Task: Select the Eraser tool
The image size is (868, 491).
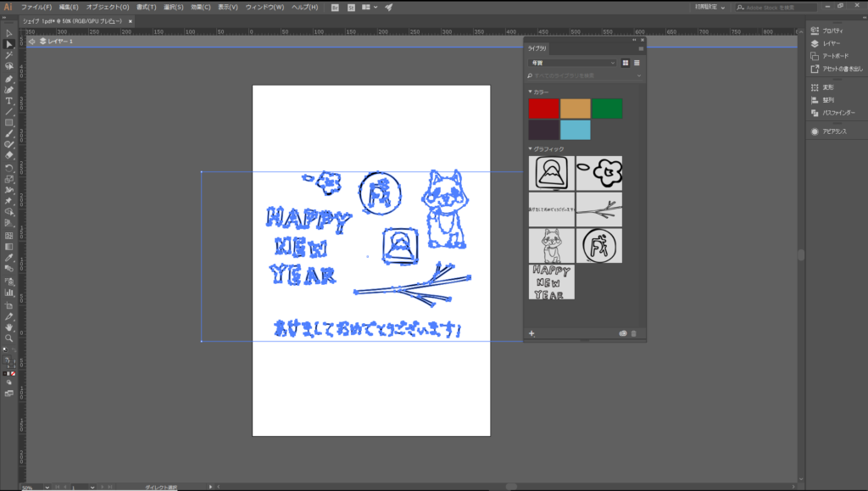Action: click(x=8, y=155)
